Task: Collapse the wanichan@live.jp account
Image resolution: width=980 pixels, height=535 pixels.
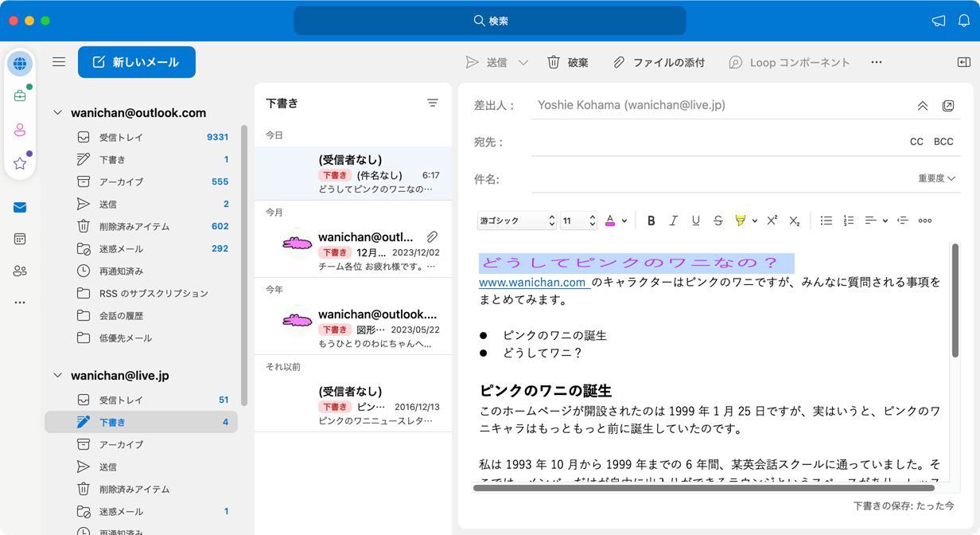Action: (57, 376)
